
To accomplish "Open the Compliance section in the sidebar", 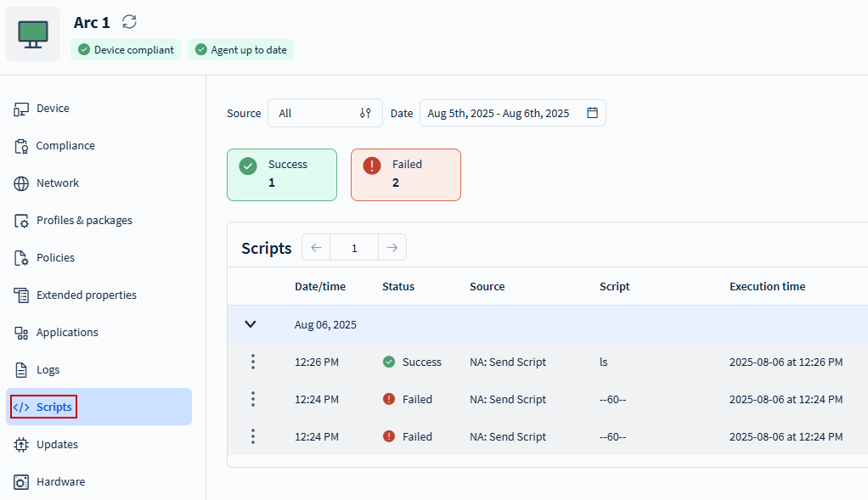I will coord(65,146).
